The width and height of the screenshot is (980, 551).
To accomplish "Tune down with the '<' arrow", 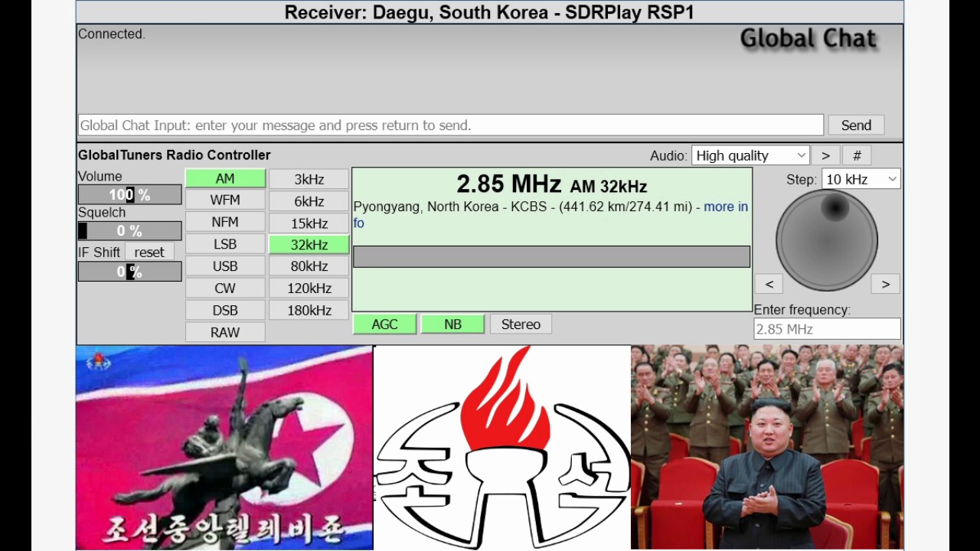I will tap(769, 284).
